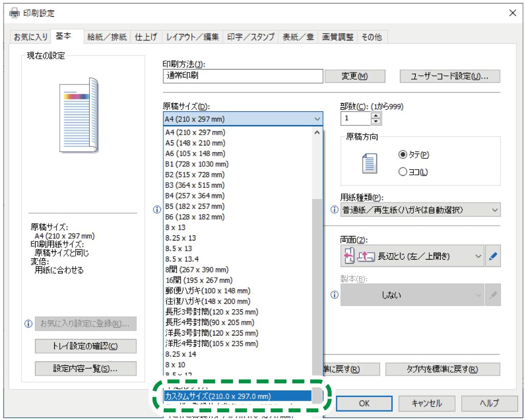Click the ユーザーコード設定 button
The height and width of the screenshot is (420, 525).
(449, 76)
